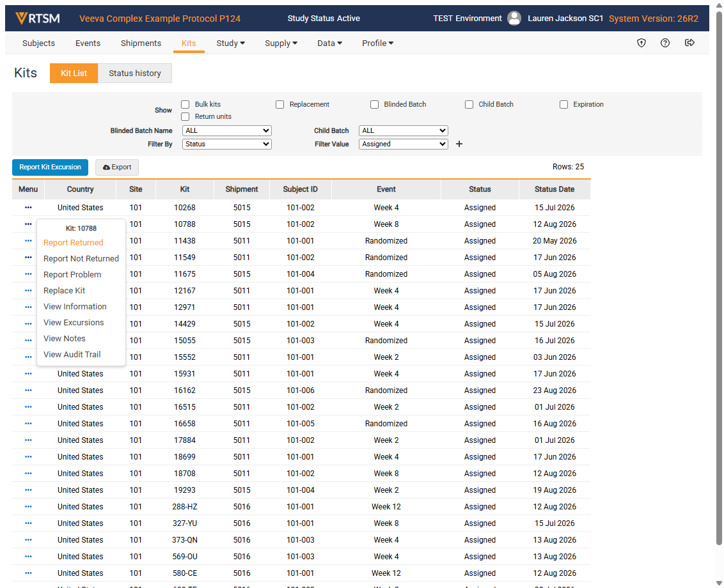Toggle the Expiration checkbox
This screenshot has height=588, width=724.
coord(563,104)
